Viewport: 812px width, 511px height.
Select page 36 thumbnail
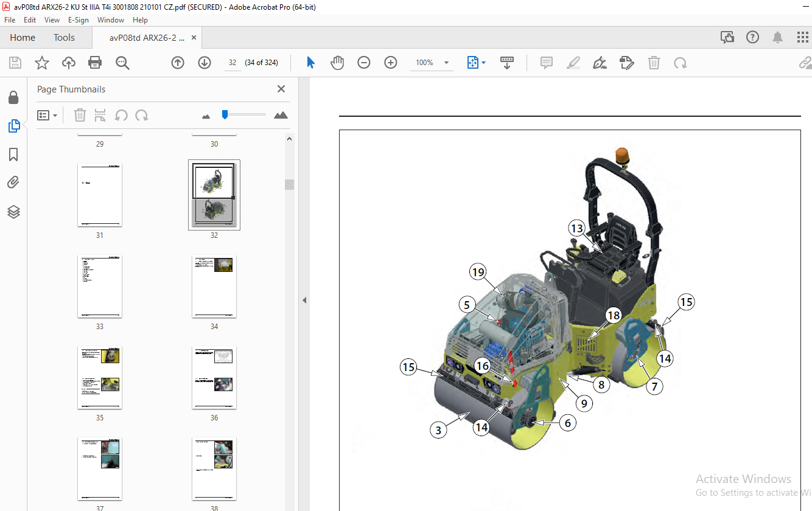214,378
